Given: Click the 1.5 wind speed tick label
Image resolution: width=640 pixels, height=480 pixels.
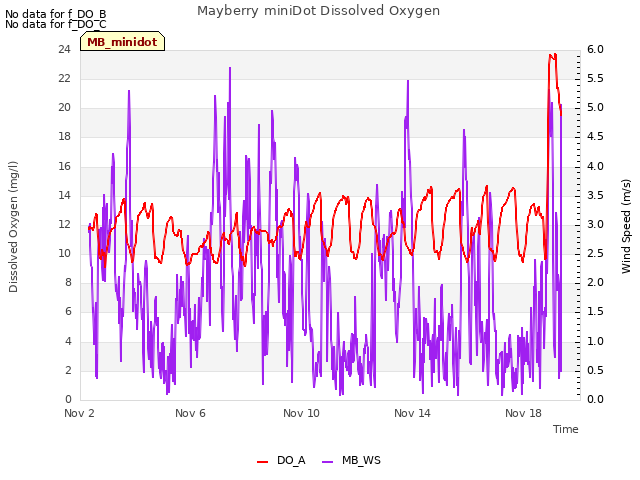Looking at the screenshot, I should pyautogui.click(x=595, y=311).
